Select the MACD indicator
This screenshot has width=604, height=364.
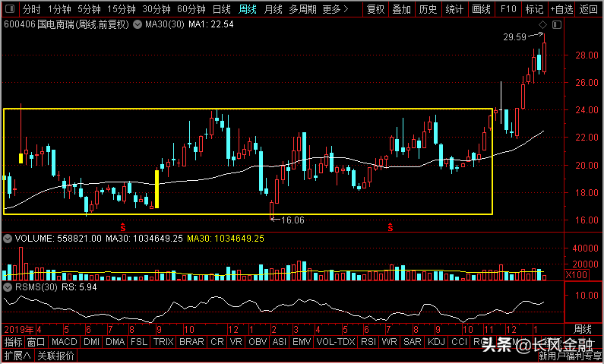(x=65, y=342)
